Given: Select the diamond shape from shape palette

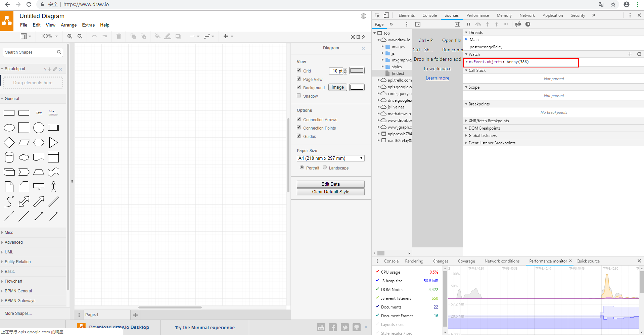Looking at the screenshot, I should pos(9,142).
